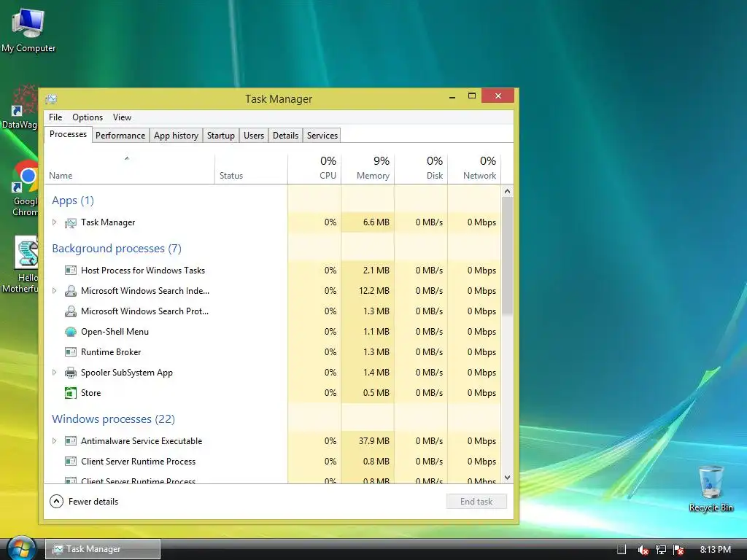Screen dimensions: 747x560
Task: Expand Microsoft Windows Search Indexer row
Action: (54, 291)
